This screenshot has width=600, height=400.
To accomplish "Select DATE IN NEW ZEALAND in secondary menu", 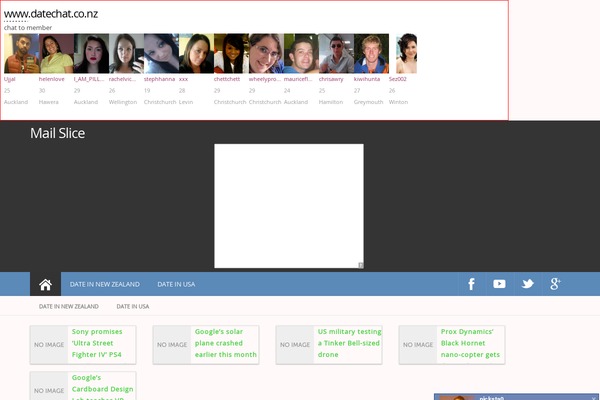I will (68, 307).
